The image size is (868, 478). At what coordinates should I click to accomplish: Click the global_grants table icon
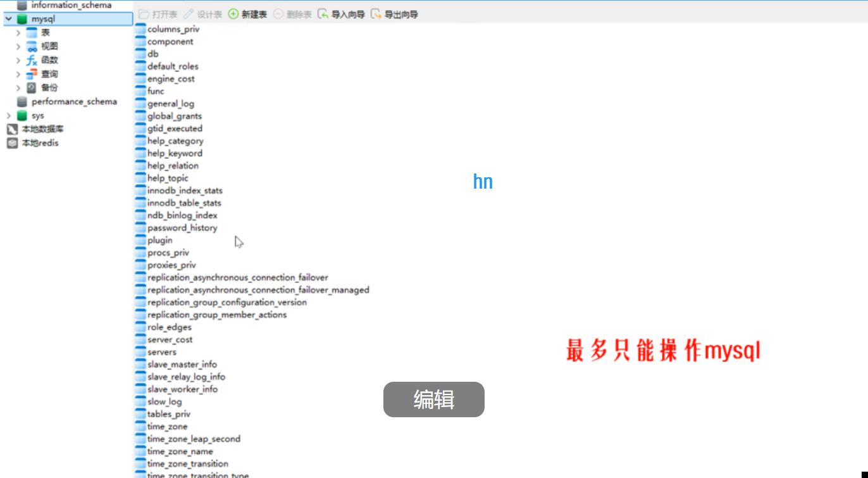140,116
